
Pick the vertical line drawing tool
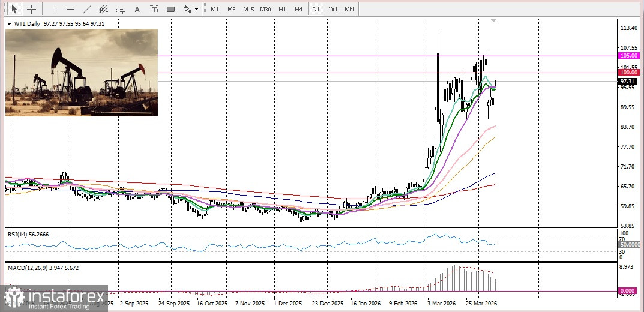point(53,9)
